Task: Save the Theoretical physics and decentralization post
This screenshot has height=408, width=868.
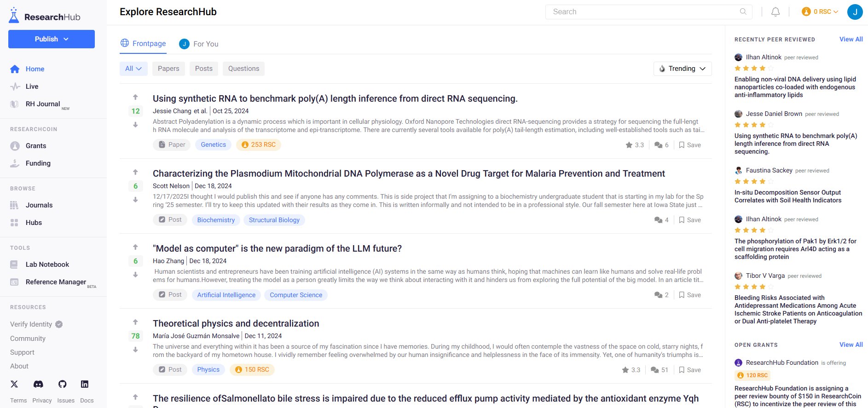Action: pyautogui.click(x=690, y=370)
